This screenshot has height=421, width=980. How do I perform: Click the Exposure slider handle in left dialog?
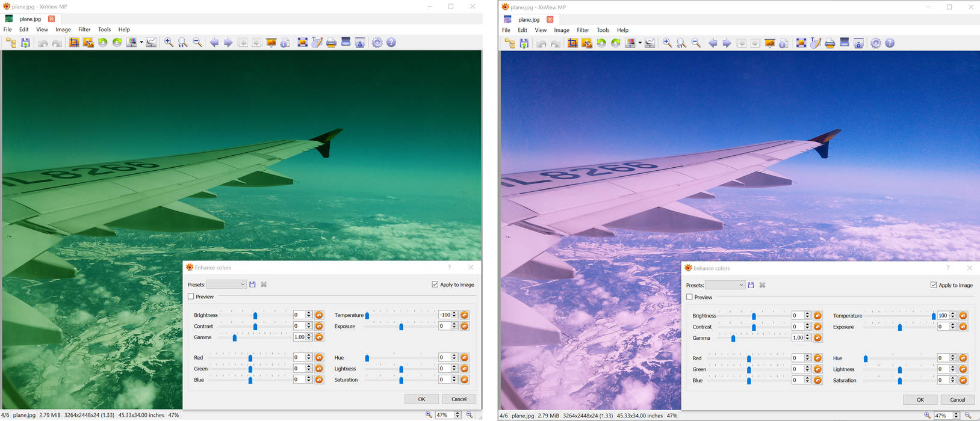tap(402, 327)
